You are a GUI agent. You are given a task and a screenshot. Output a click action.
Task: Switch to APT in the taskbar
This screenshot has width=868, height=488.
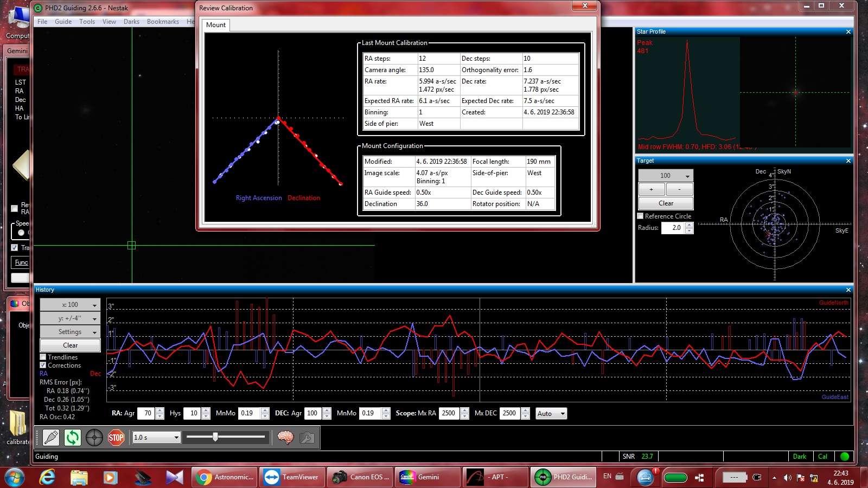tap(495, 477)
